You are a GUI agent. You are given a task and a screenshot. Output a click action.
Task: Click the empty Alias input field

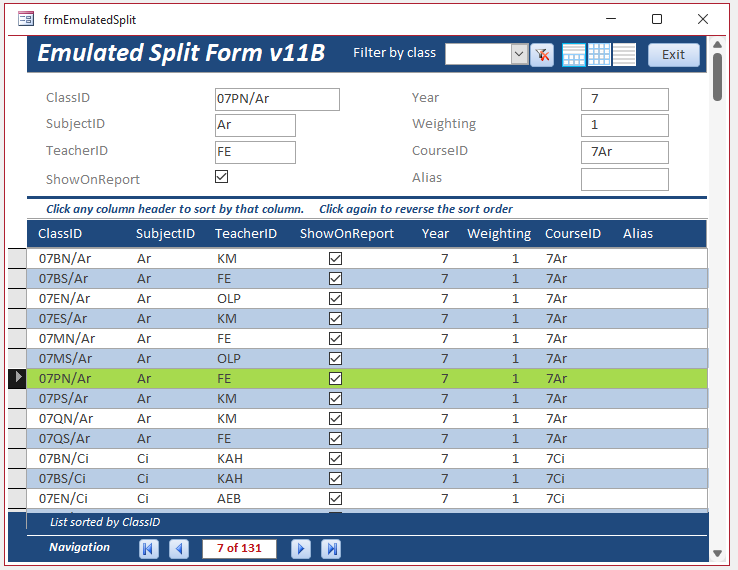point(625,179)
